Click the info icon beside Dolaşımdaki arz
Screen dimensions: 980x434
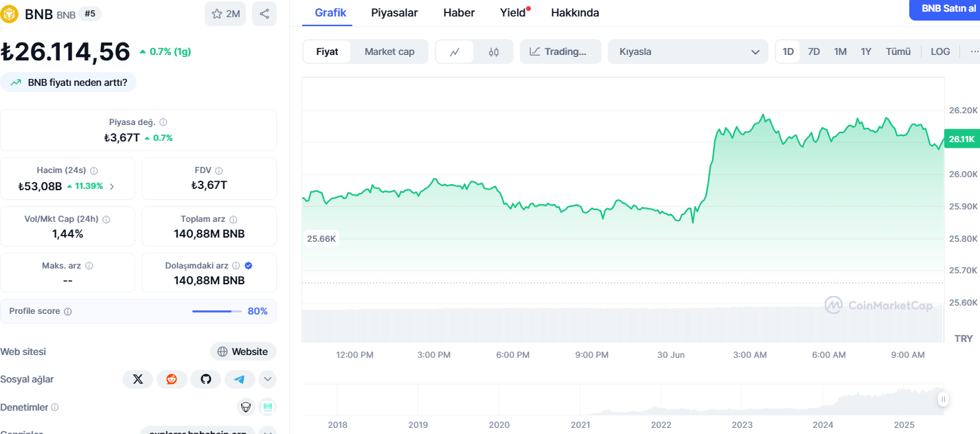236,266
